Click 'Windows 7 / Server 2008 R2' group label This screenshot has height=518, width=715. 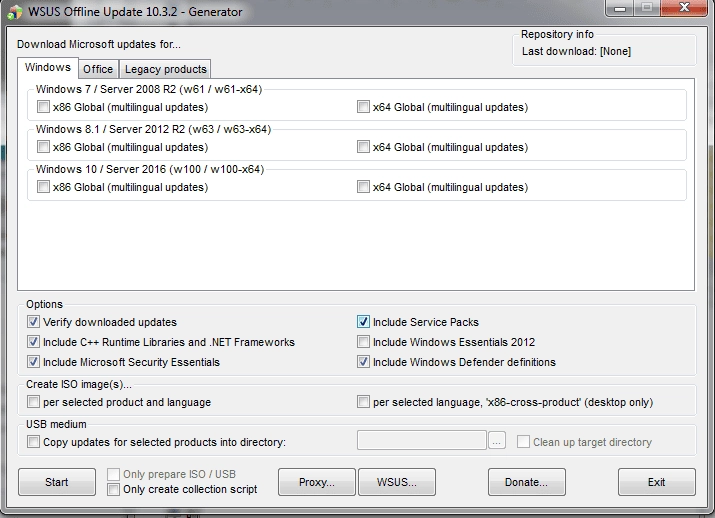pyautogui.click(x=149, y=89)
